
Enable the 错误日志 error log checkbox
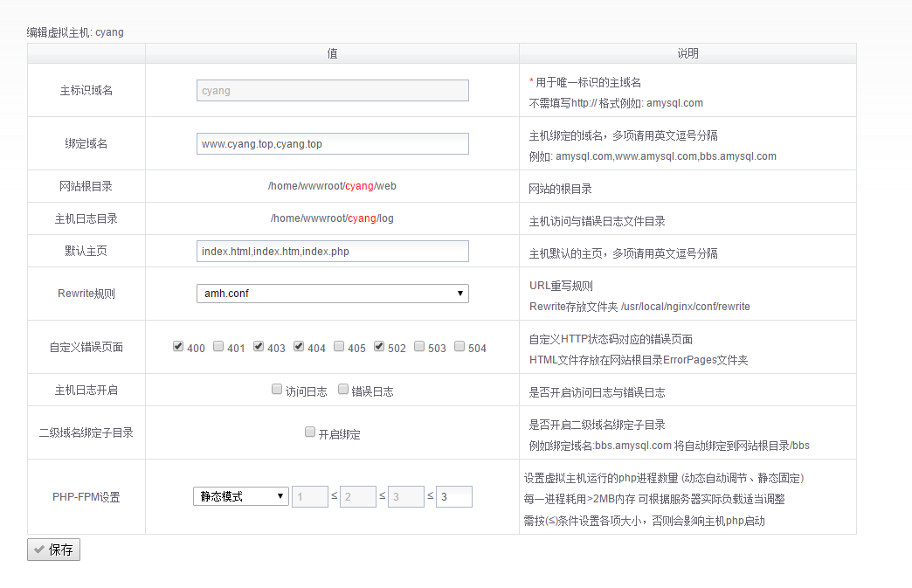pos(343,389)
